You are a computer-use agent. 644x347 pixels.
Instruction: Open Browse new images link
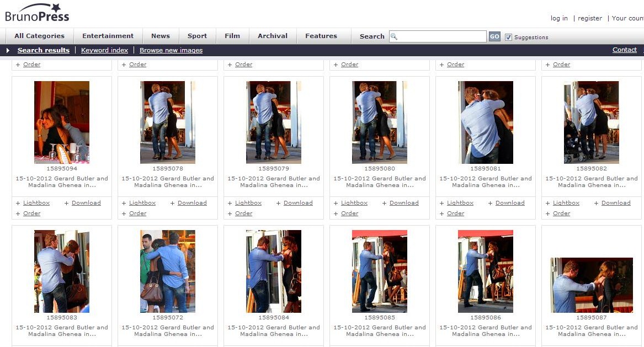(171, 50)
